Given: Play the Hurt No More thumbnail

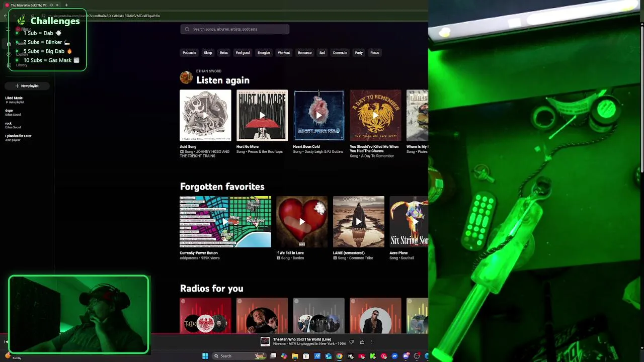Looking at the screenshot, I should [x=262, y=116].
